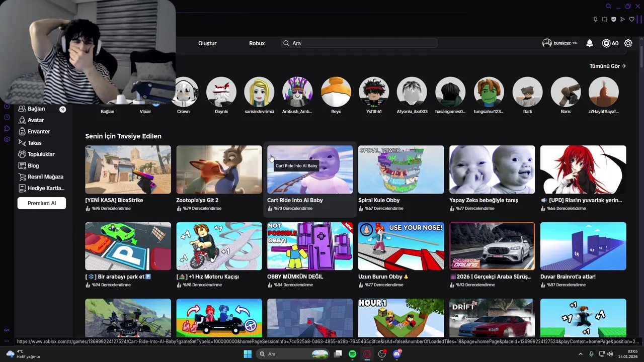Bookmark the page with the heart icon
Screen dimensions: 644x362
[x=632, y=19]
